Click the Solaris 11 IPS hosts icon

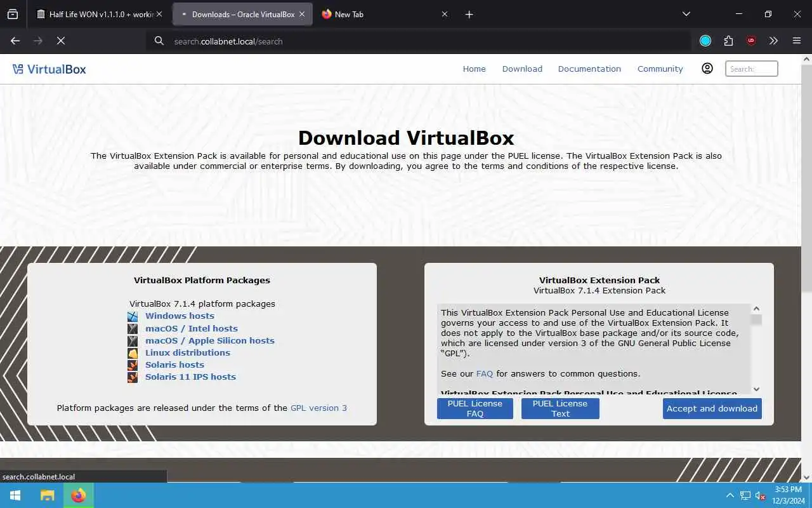pyautogui.click(x=133, y=377)
